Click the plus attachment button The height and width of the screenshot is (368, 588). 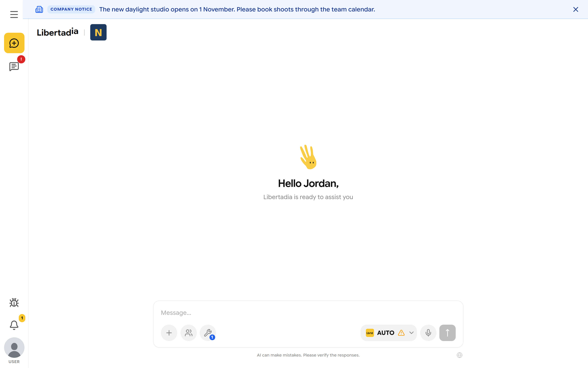point(169,333)
